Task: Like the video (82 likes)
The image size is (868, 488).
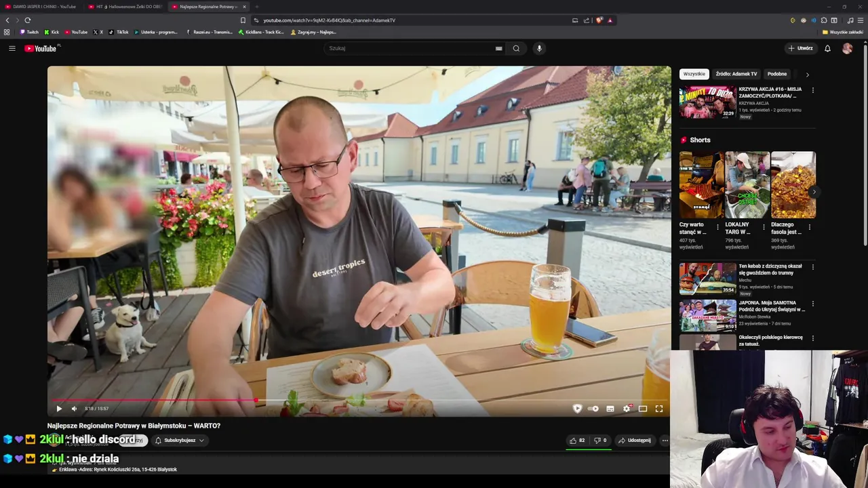Action: click(x=578, y=441)
